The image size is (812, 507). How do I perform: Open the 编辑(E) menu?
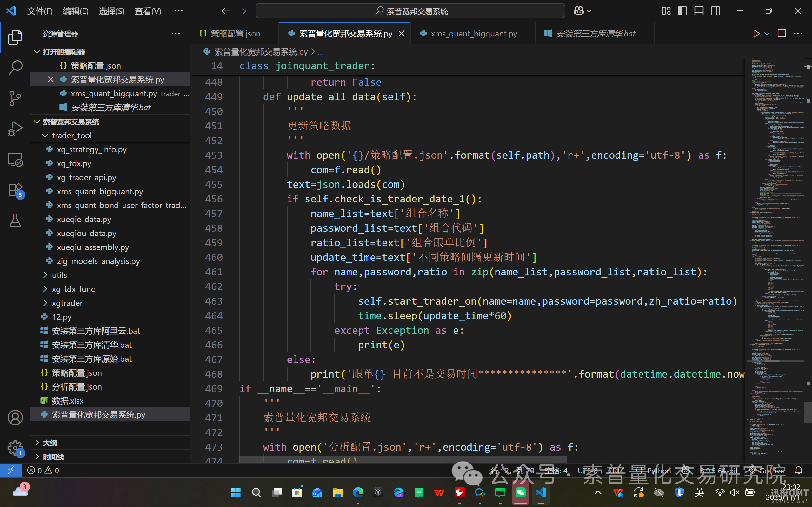76,11
